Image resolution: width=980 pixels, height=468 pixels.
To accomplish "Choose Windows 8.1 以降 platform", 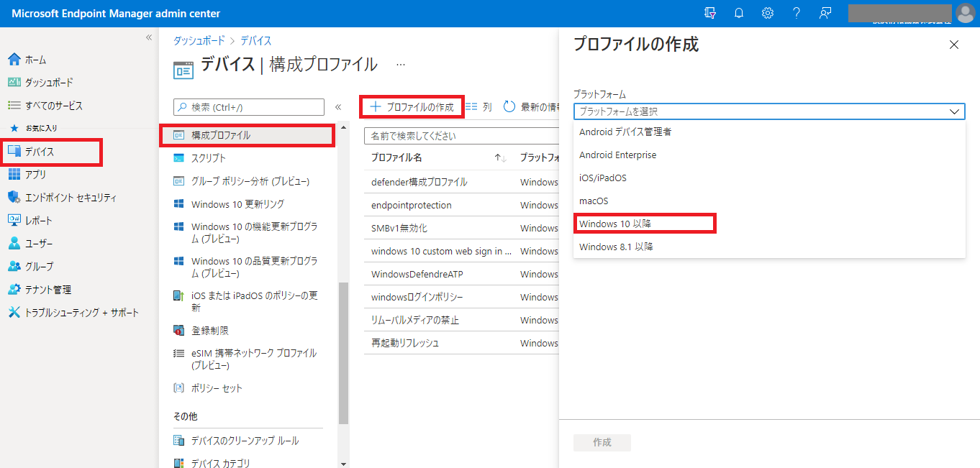I will tap(769, 247).
